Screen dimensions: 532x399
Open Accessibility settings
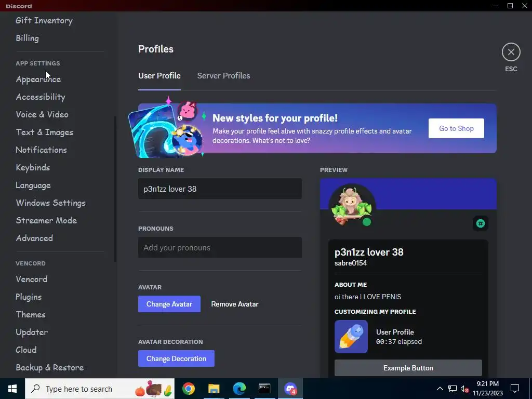[41, 97]
